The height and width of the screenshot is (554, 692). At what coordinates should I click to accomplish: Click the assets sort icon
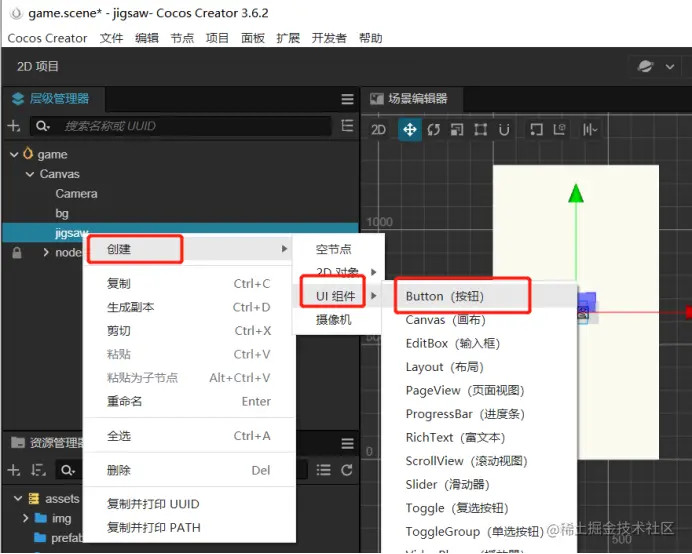click(x=39, y=470)
